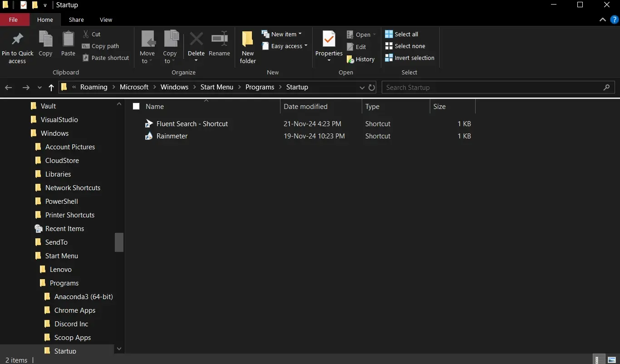The image size is (620, 364).
Task: Click the Pin to Quick access icon
Action: click(x=17, y=39)
